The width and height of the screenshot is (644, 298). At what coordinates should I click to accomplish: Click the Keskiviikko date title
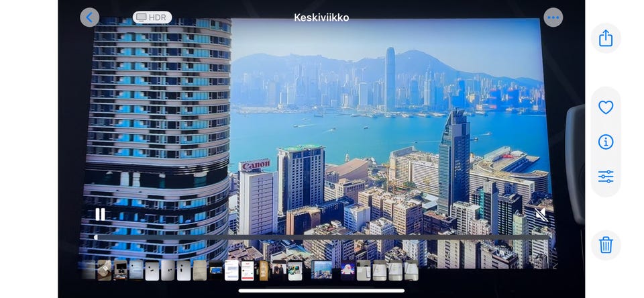point(321,17)
